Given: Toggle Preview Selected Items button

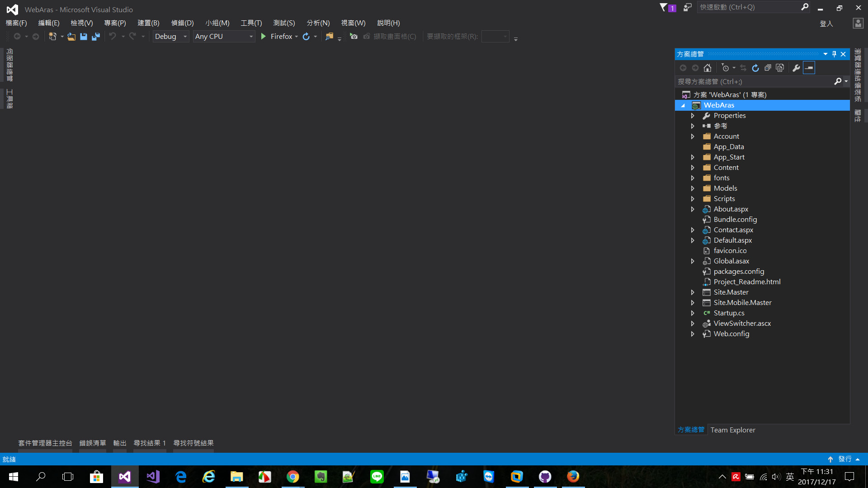Looking at the screenshot, I should click(x=809, y=68).
